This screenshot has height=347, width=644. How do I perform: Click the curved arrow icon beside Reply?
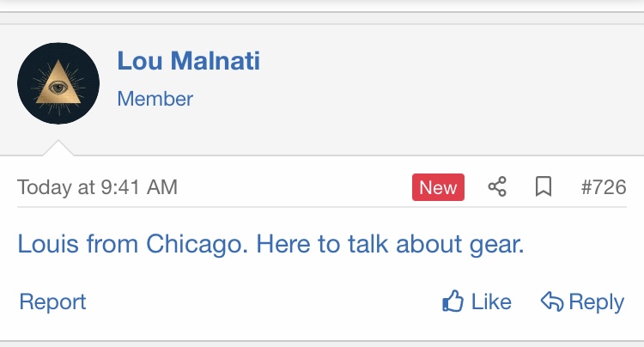point(552,301)
